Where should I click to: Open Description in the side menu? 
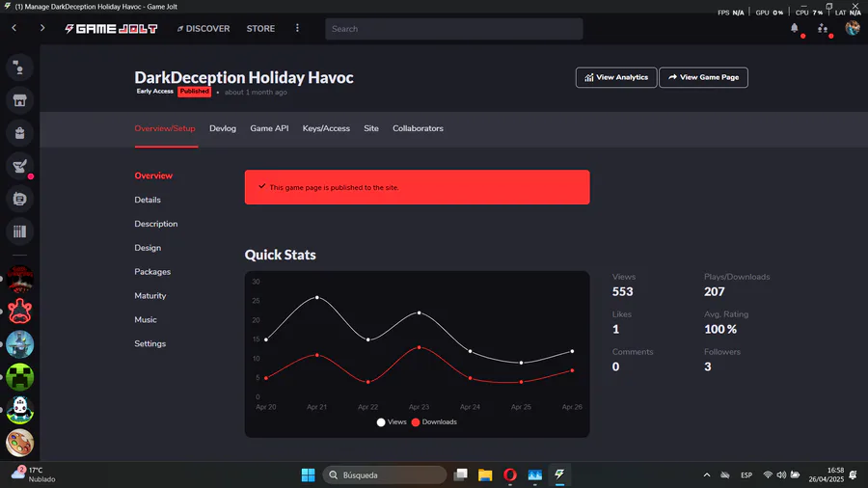[156, 224]
